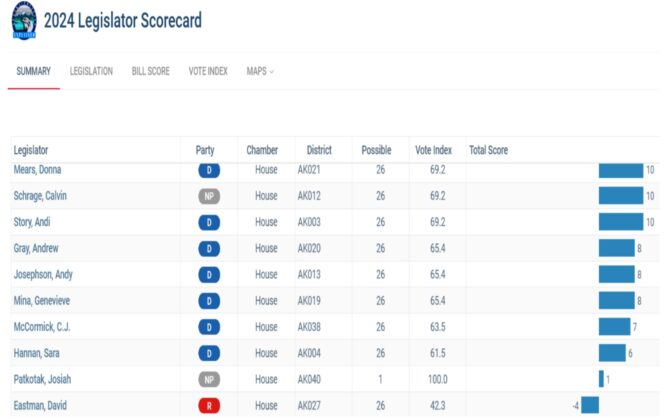
Task: Open legislator Mears, Donna
Action: pyautogui.click(x=37, y=170)
